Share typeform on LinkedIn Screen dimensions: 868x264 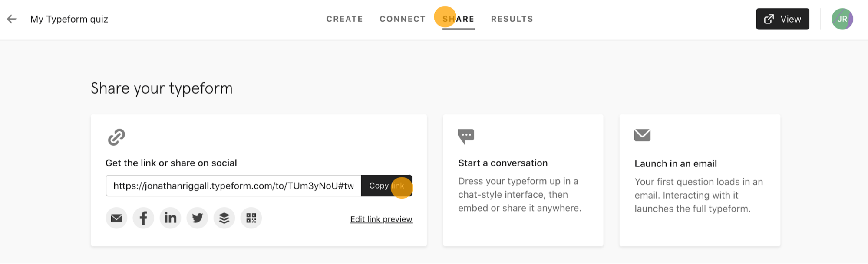[x=170, y=218]
